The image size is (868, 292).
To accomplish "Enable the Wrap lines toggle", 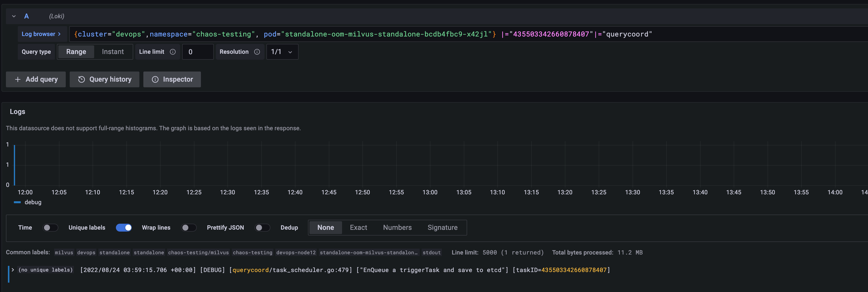I will point(189,228).
